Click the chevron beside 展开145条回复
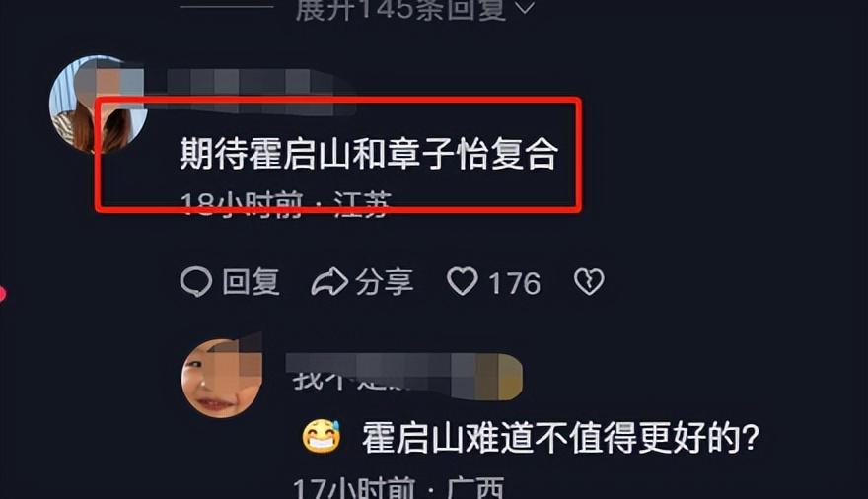 click(x=524, y=8)
